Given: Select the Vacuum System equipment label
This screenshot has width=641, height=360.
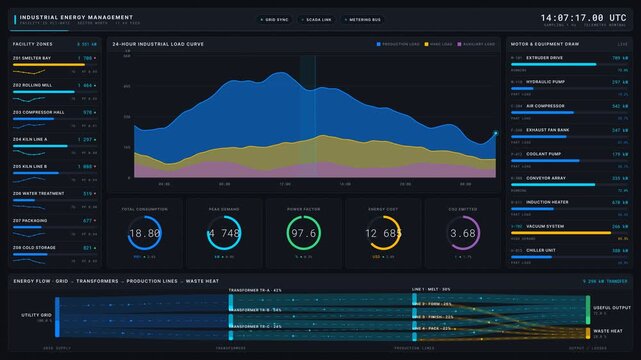Looking at the screenshot, I should [545, 226].
